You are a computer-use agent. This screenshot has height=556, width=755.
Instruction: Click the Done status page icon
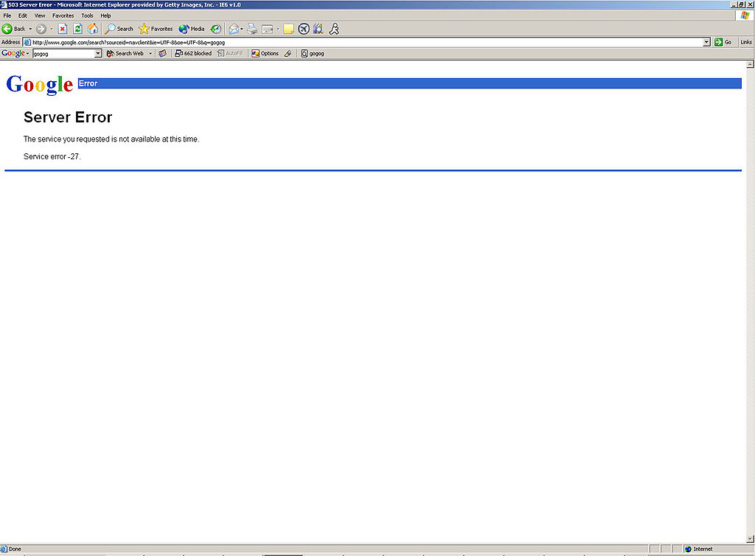point(4,549)
